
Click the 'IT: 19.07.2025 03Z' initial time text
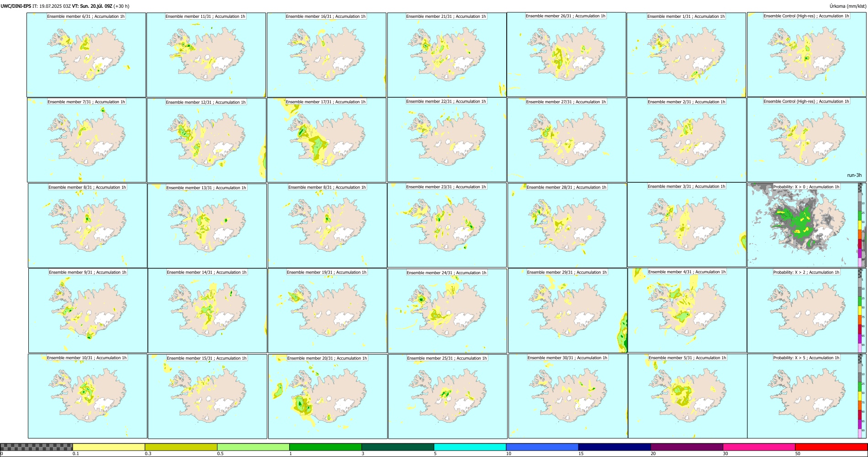pos(52,6)
